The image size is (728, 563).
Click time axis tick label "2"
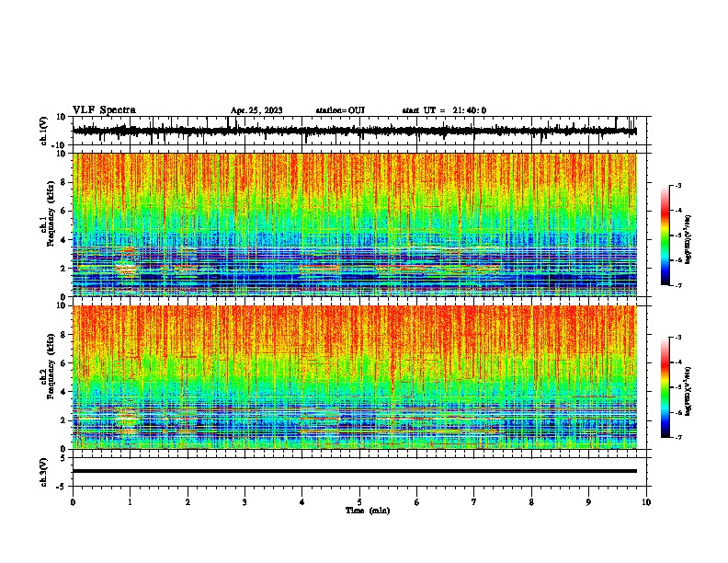(x=188, y=501)
